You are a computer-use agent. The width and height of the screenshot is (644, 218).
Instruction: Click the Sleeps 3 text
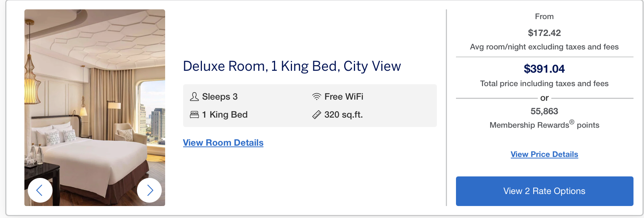tap(220, 97)
